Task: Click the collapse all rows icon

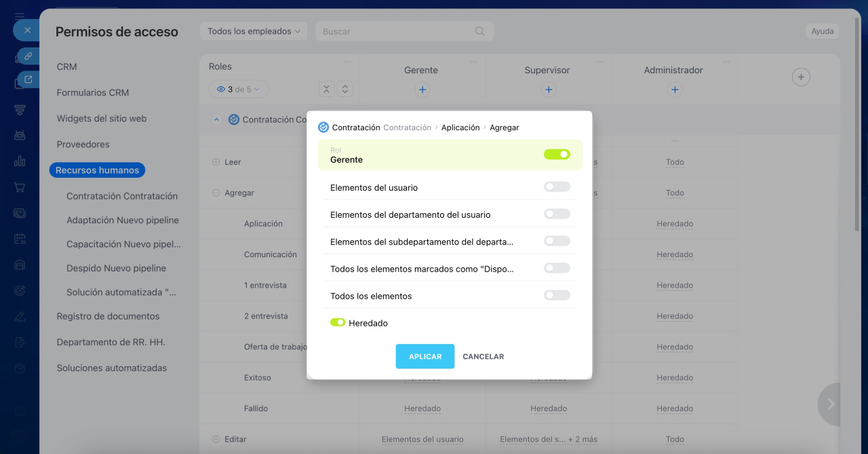Action: pyautogui.click(x=327, y=90)
